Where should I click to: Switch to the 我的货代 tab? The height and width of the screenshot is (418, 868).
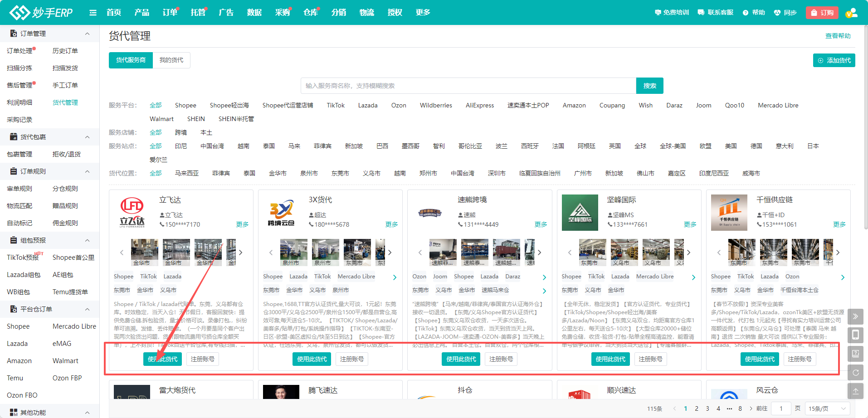171,60
